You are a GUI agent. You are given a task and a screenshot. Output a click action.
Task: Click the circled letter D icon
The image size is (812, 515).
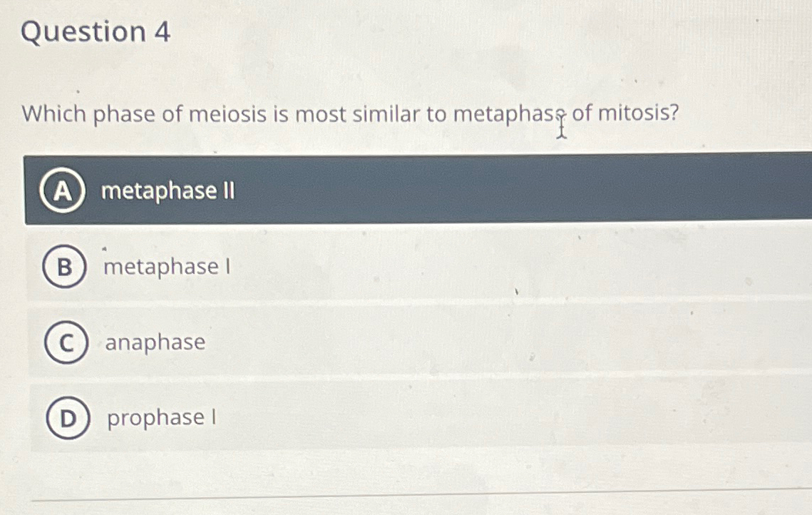[x=66, y=417]
